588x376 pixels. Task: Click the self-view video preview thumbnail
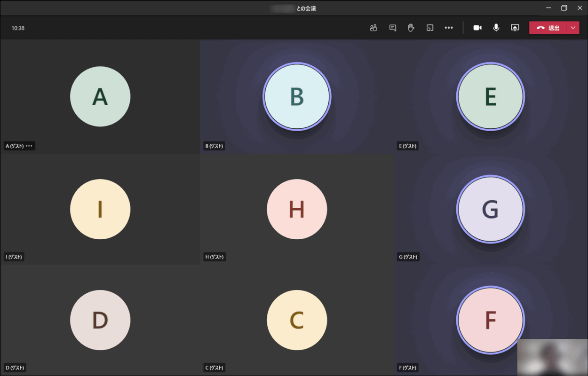[552, 357]
